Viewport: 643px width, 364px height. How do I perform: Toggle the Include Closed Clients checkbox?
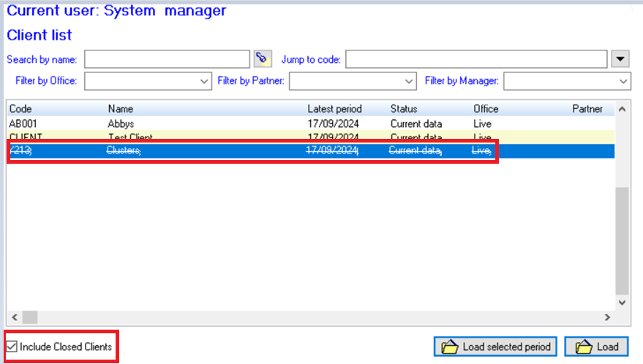click(x=12, y=346)
